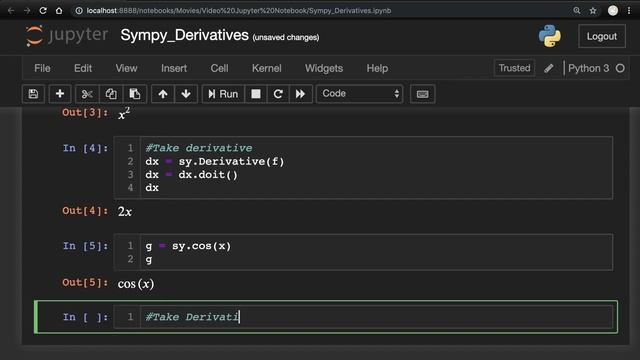Open the Edit menu
This screenshot has width=640, height=360.
[83, 68]
